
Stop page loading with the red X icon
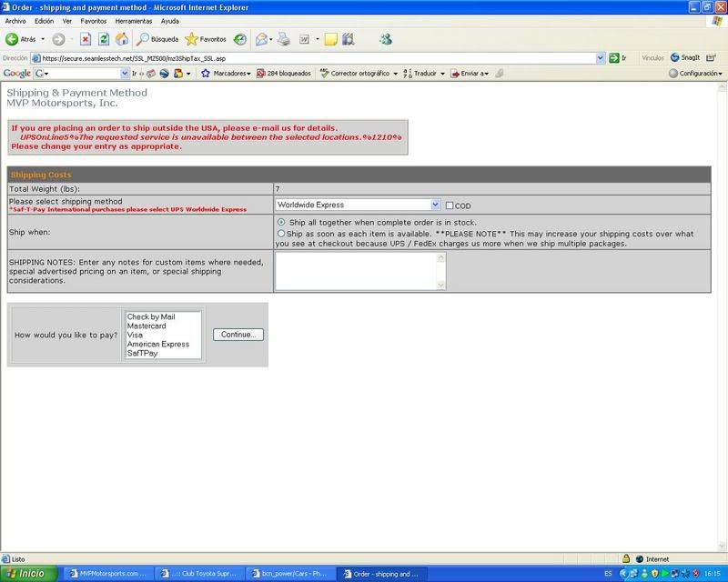[x=86, y=39]
